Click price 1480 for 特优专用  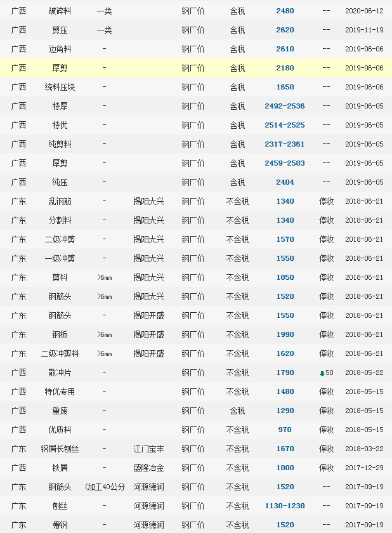[x=285, y=392]
